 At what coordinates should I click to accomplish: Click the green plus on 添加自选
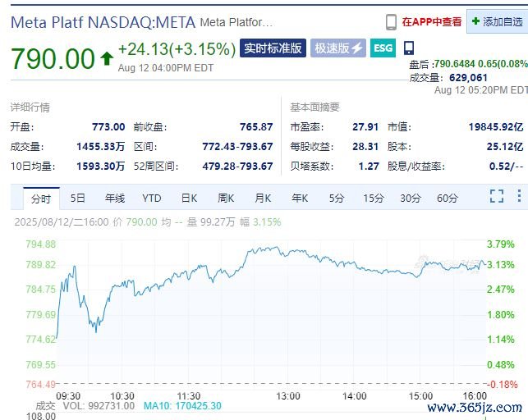475,22
